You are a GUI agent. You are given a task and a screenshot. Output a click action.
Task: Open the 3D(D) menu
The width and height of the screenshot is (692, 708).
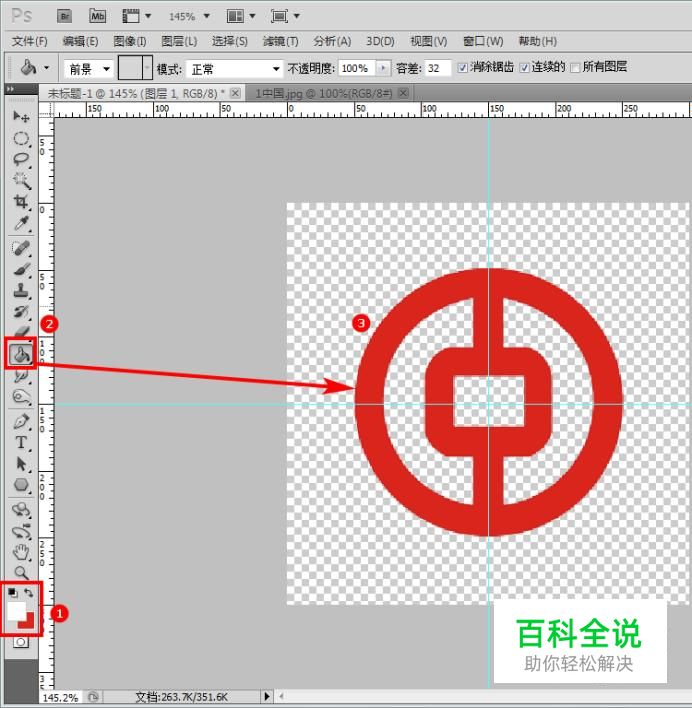[x=380, y=42]
